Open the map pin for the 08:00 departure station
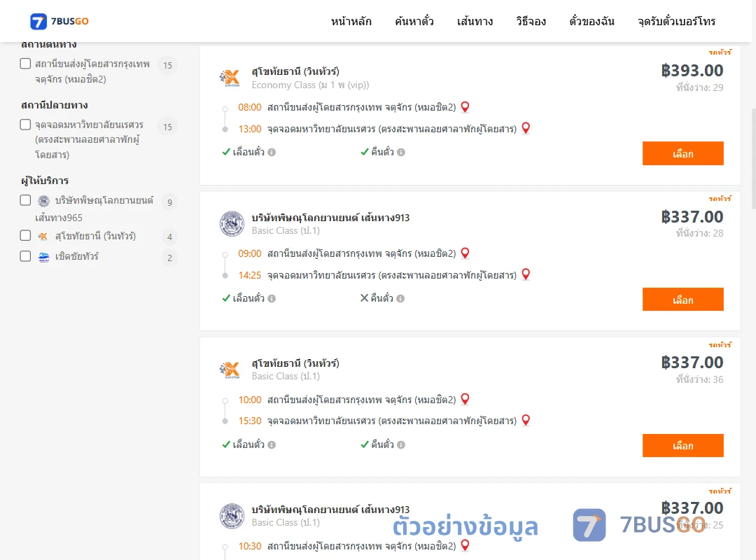 465,107
